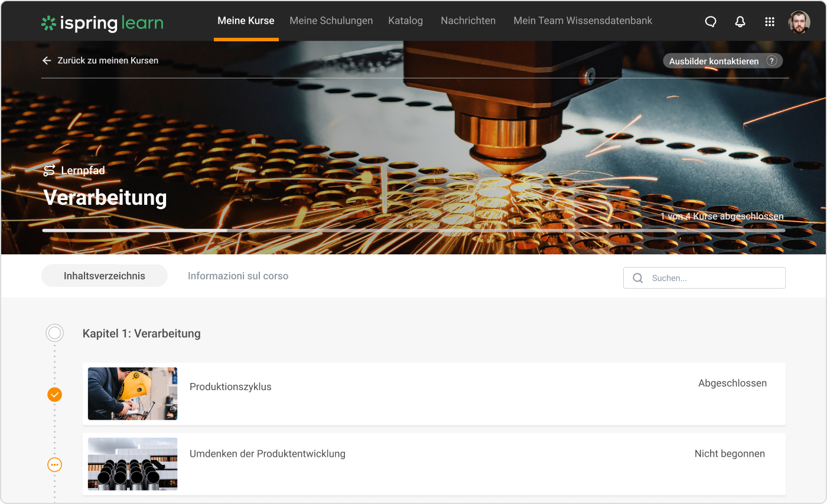Open the Informazioni sul corso tab
Screen dimensions: 827x504
coord(238,276)
